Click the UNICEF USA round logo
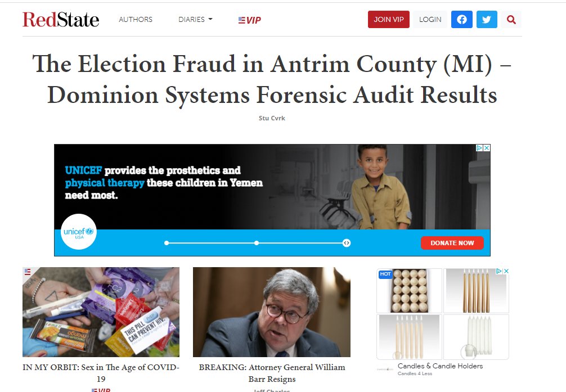The image size is (566, 392). click(79, 232)
